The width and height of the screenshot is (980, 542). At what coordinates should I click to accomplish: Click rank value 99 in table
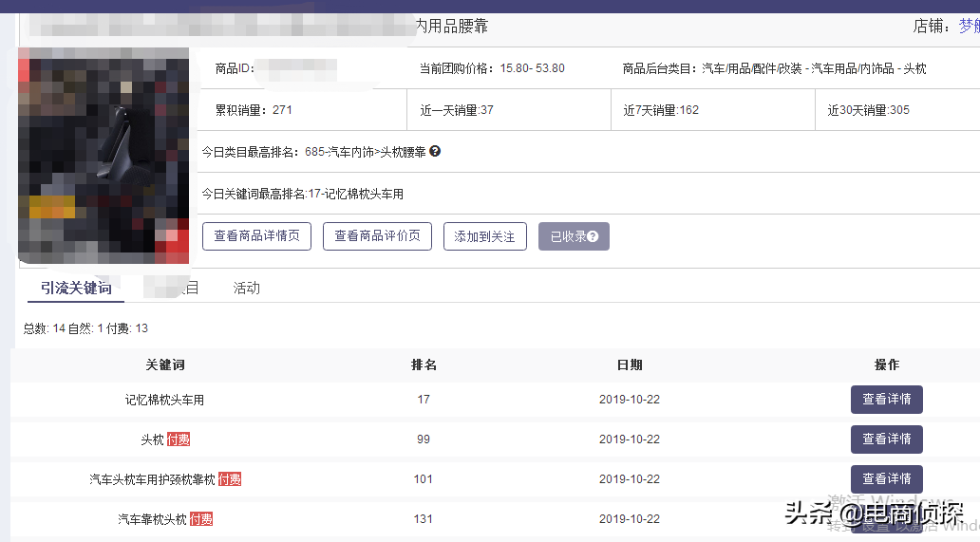pyautogui.click(x=424, y=439)
